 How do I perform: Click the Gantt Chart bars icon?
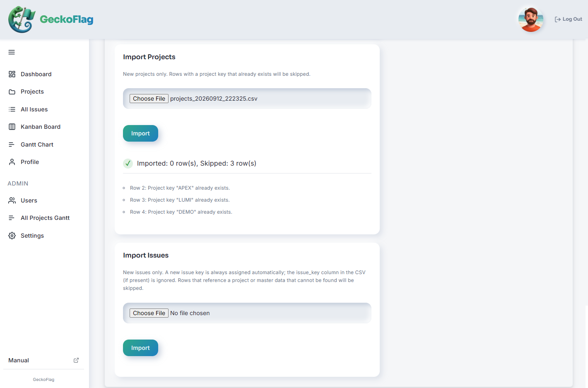[12, 145]
